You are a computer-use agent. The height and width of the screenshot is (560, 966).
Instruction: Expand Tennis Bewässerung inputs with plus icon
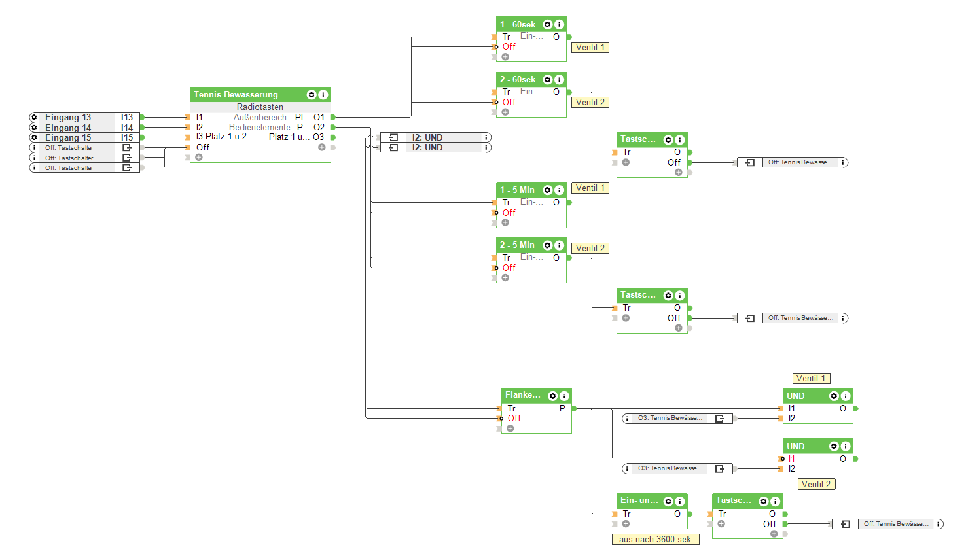tap(199, 157)
